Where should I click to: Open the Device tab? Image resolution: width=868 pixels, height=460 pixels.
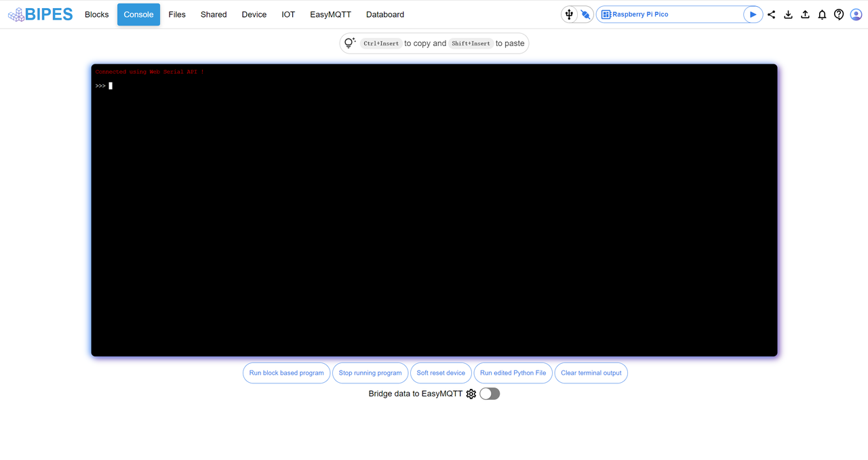click(254, 14)
